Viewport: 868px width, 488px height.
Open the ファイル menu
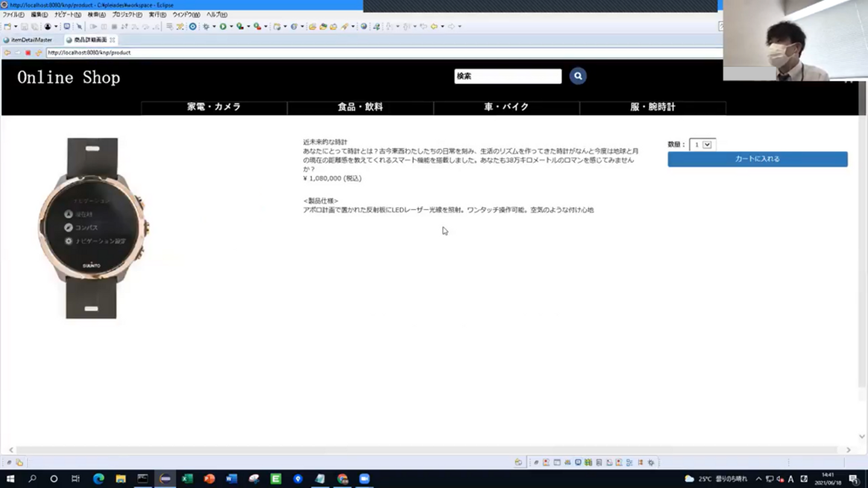13,14
